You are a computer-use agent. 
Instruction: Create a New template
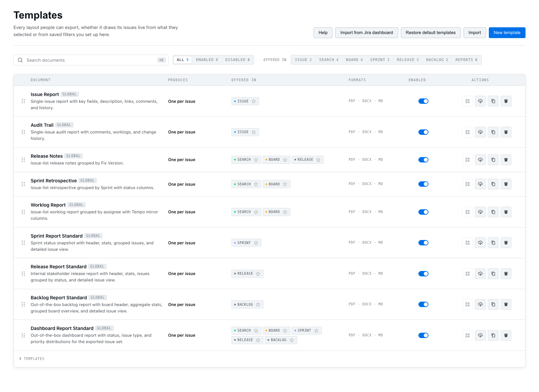507,33
